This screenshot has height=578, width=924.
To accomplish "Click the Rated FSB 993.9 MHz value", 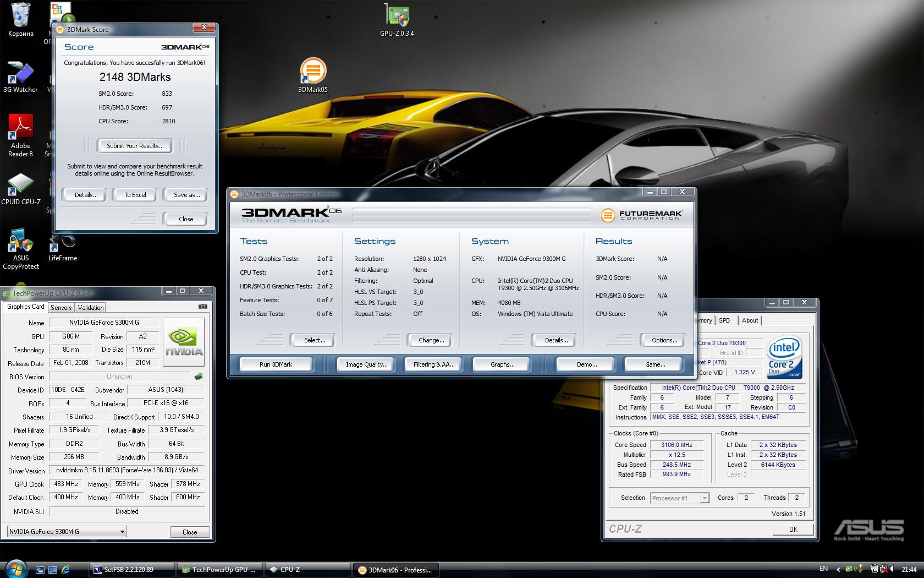I will [x=676, y=474].
